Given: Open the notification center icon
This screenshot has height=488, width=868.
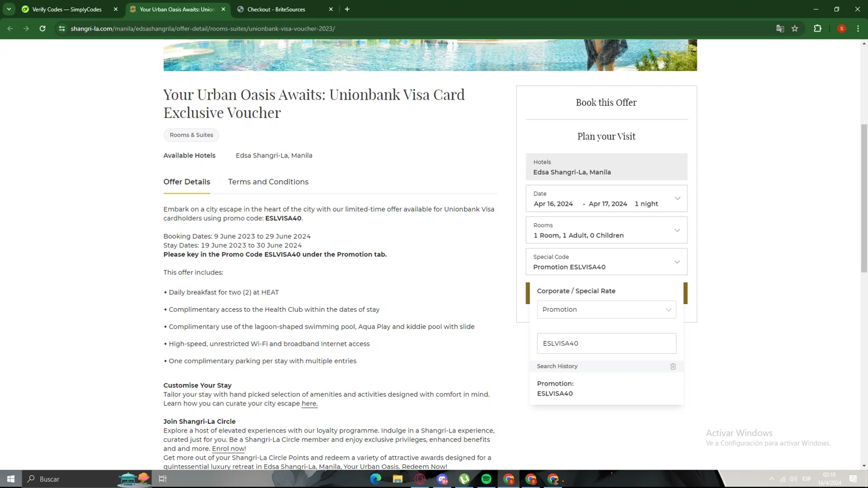Looking at the screenshot, I should click(x=853, y=479).
